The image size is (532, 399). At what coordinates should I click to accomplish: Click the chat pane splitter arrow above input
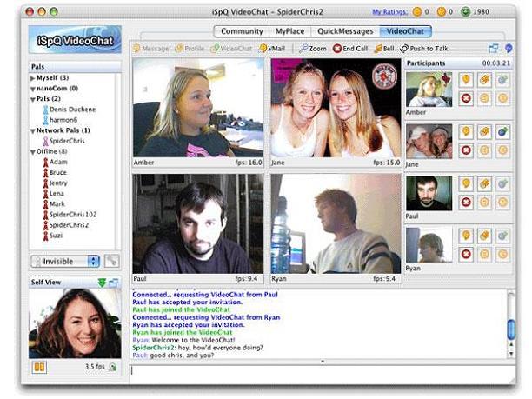pos(323,362)
